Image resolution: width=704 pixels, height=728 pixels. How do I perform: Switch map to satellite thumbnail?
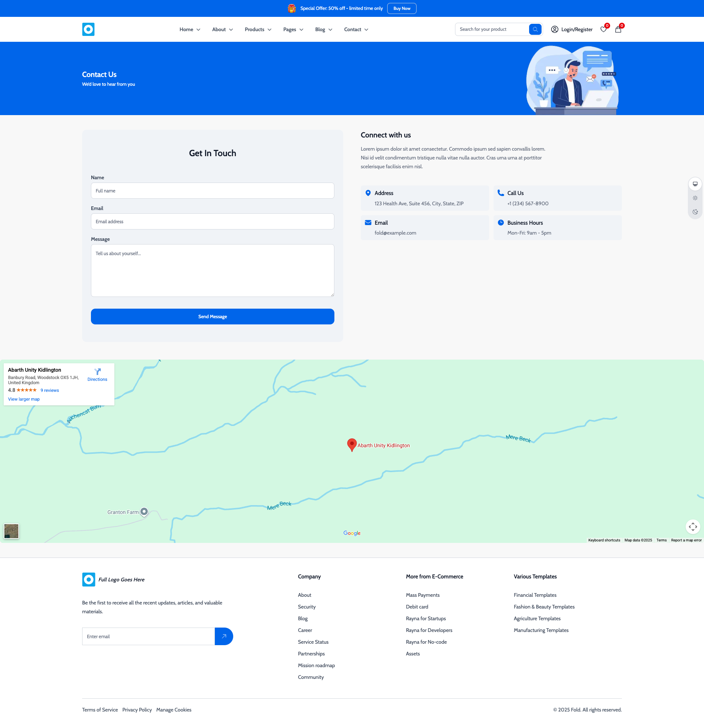pos(11,531)
